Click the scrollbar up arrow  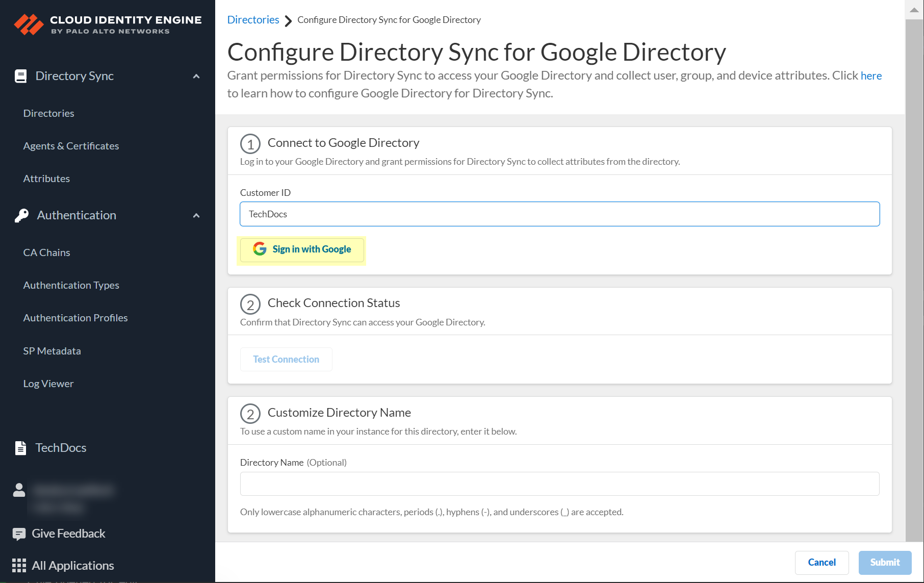tap(914, 10)
